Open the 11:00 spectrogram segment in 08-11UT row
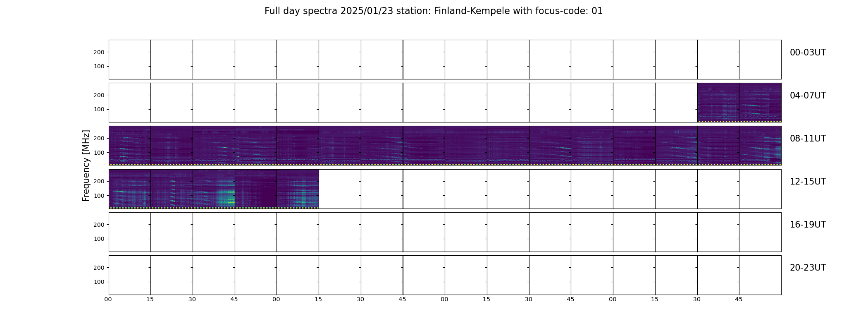 point(634,146)
